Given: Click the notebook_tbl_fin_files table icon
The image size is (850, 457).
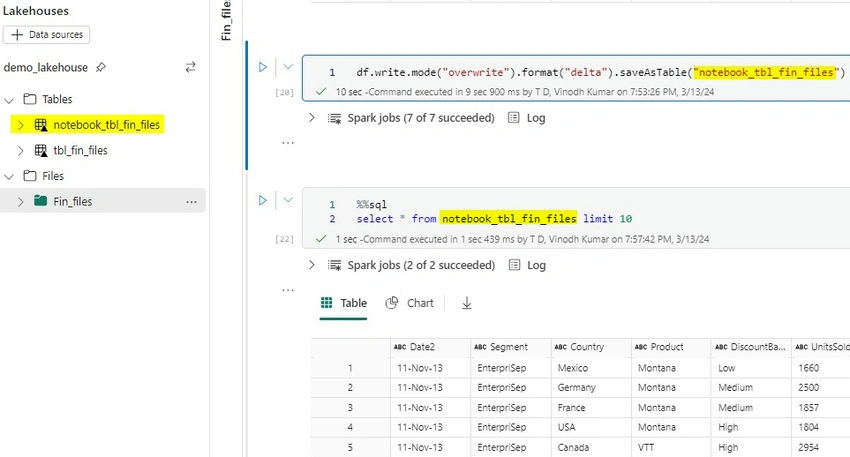Looking at the screenshot, I should pyautogui.click(x=41, y=125).
